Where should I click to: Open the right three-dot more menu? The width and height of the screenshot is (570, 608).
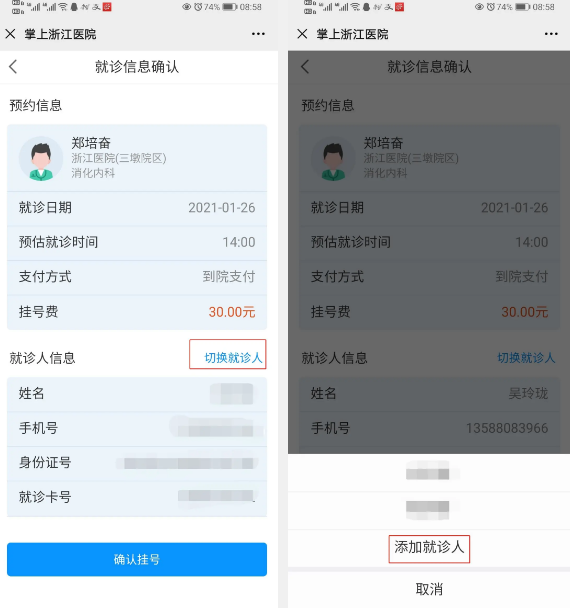click(x=551, y=34)
